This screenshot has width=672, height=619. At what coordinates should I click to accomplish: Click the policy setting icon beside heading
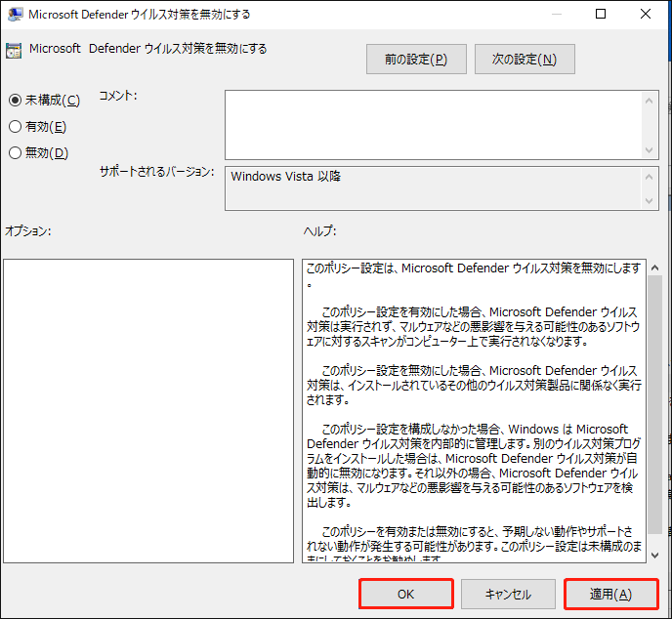click(x=14, y=51)
